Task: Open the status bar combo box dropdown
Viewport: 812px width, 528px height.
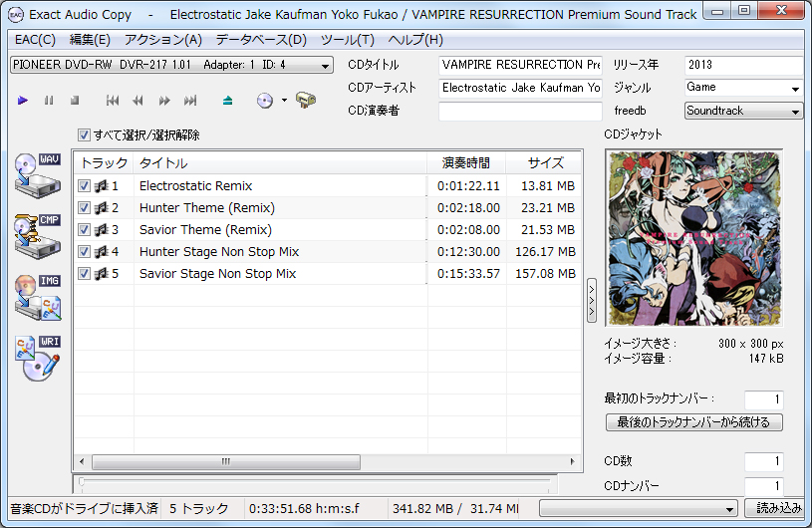Action: point(639,509)
